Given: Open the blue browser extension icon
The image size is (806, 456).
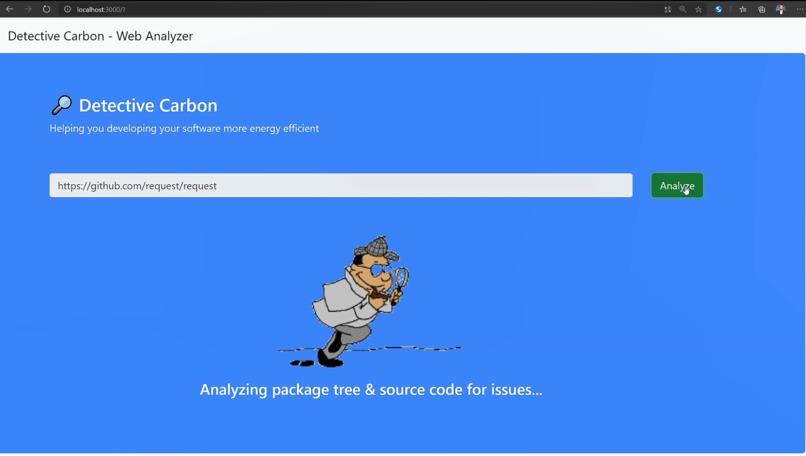Looking at the screenshot, I should [x=719, y=9].
